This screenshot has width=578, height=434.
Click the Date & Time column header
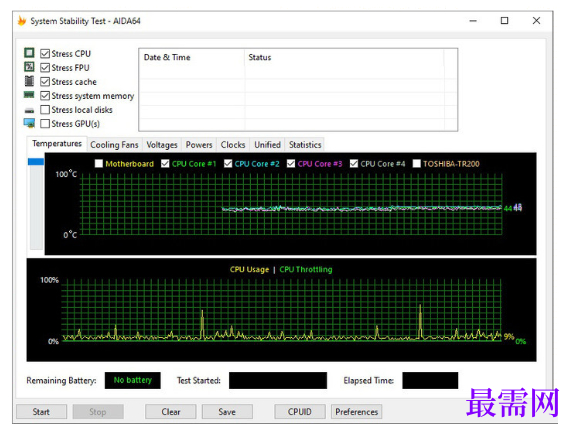click(x=167, y=57)
